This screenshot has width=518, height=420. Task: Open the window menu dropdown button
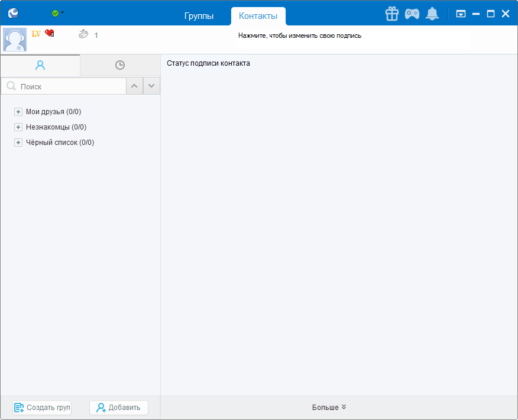coord(461,14)
